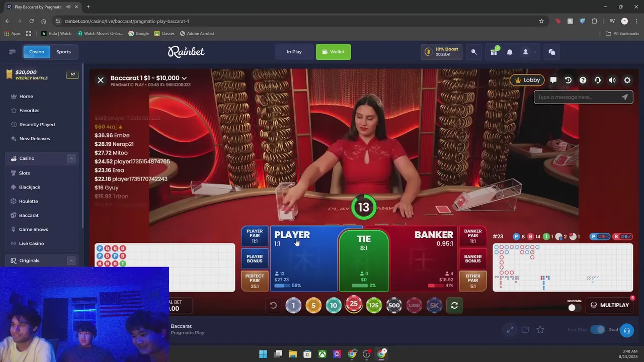Open the gift rewards icon
Screen dimensions: 644x362
click(494, 52)
